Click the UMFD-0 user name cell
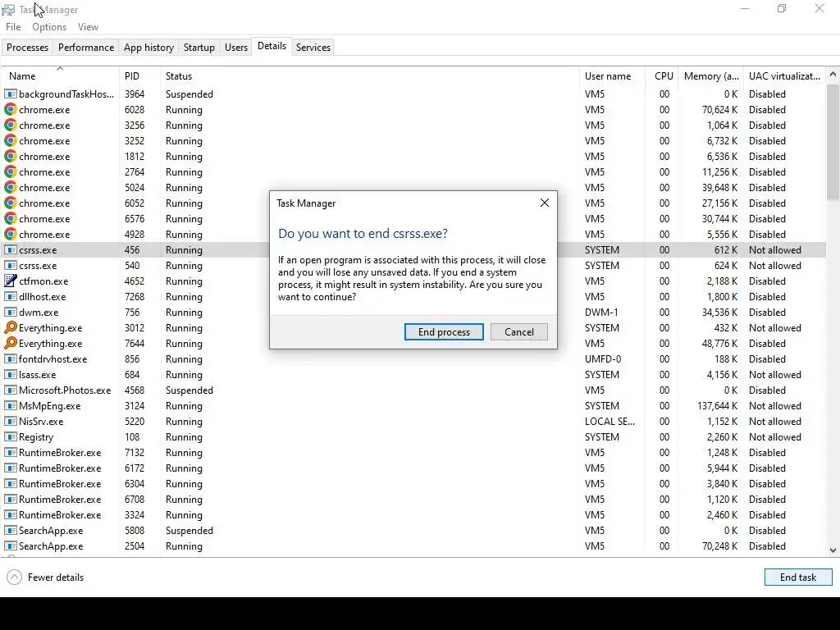Viewport: 840px width, 630px height. pyautogui.click(x=603, y=359)
